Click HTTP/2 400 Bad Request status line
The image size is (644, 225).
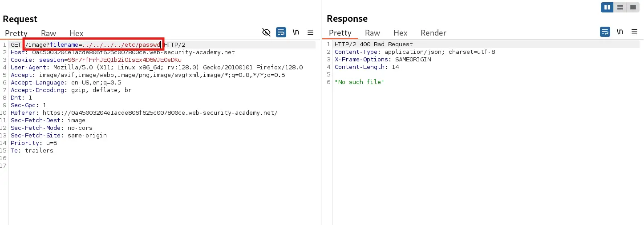pyautogui.click(x=374, y=44)
